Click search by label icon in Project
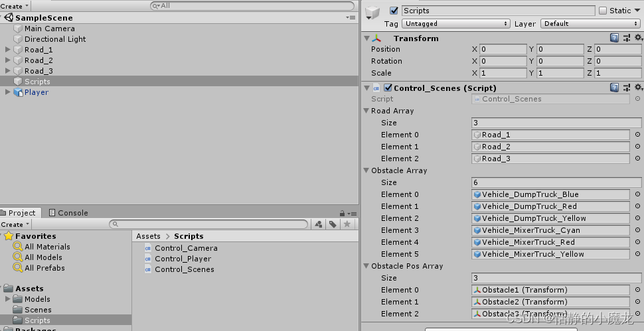Viewport: 644px width, 331px height. 333,224
